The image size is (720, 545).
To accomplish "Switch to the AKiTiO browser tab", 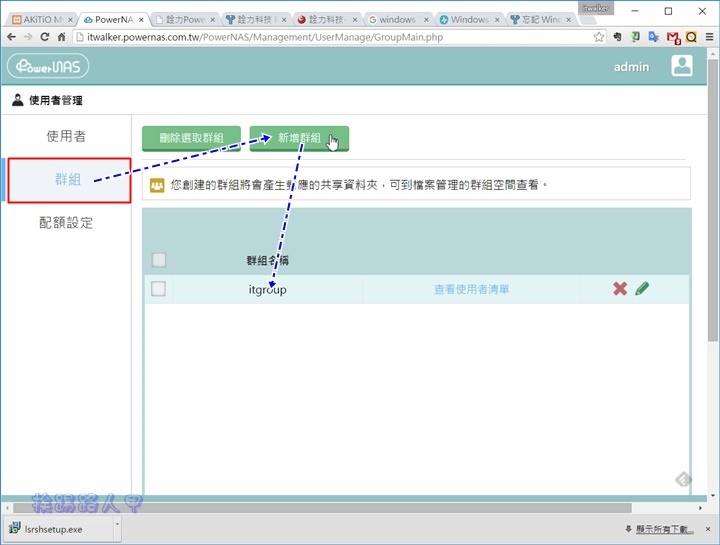I will [x=40, y=19].
